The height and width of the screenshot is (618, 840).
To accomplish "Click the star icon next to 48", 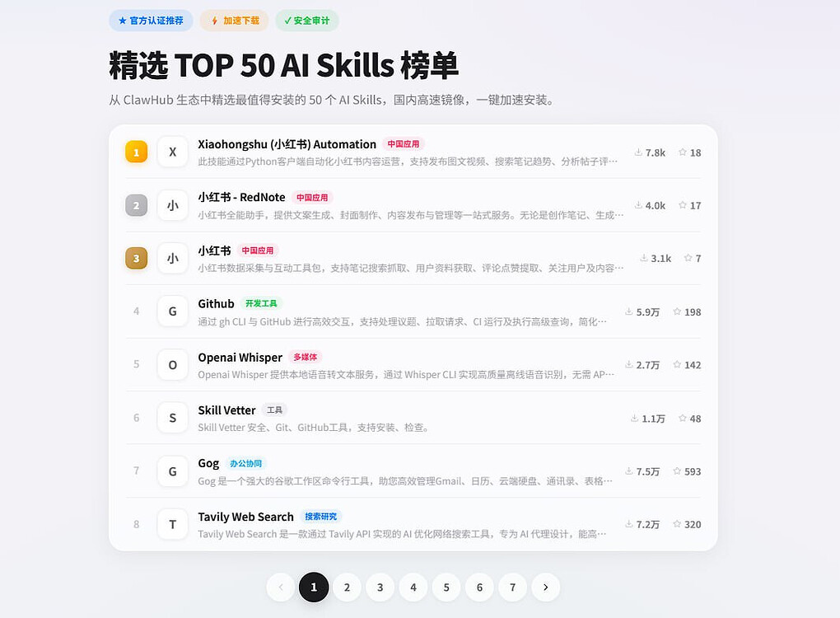I will pos(683,418).
